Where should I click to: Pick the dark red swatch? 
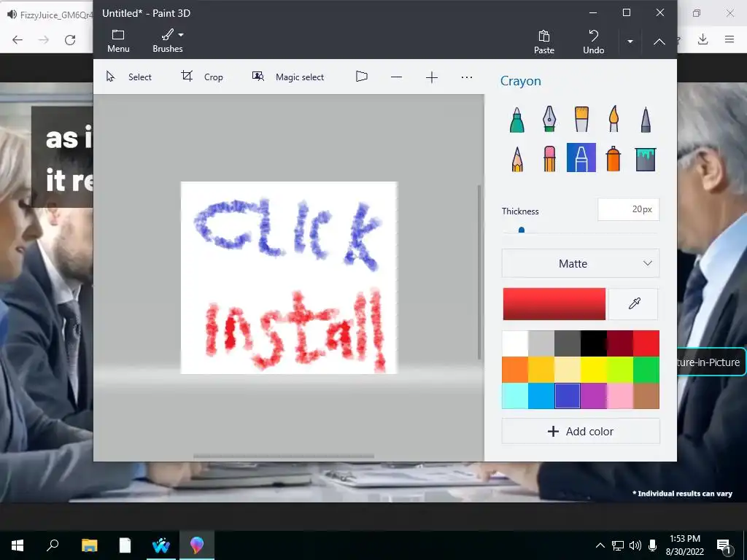coord(620,343)
